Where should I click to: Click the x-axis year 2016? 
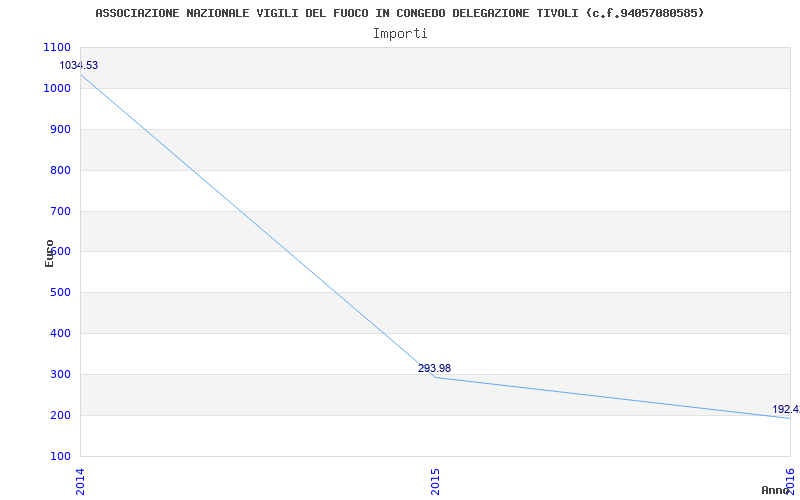click(790, 482)
